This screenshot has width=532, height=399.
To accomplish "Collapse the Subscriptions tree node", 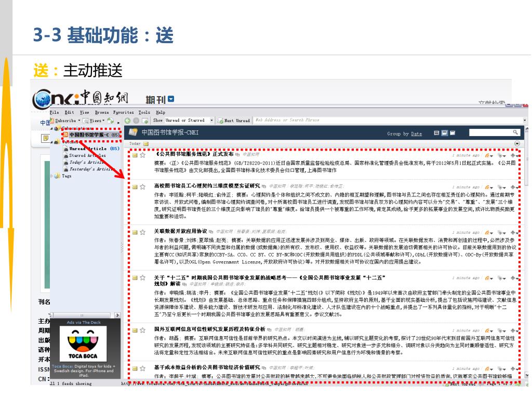I will pos(51,128).
